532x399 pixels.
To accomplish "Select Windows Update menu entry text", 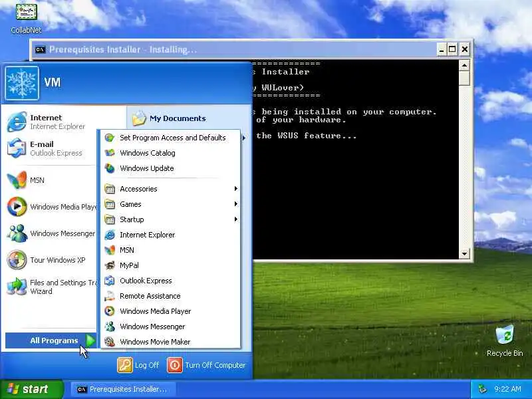I will [147, 168].
